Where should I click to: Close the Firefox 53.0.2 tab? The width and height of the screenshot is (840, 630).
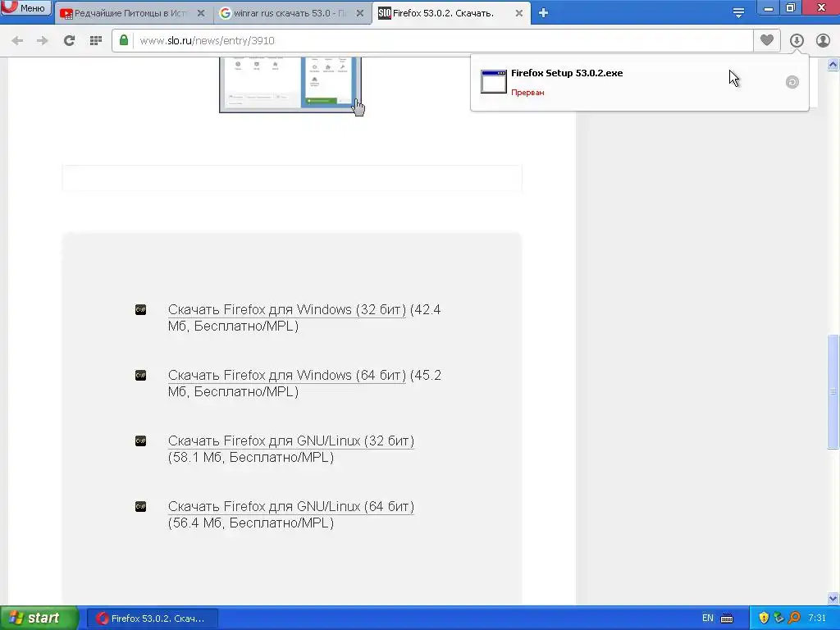(x=518, y=13)
